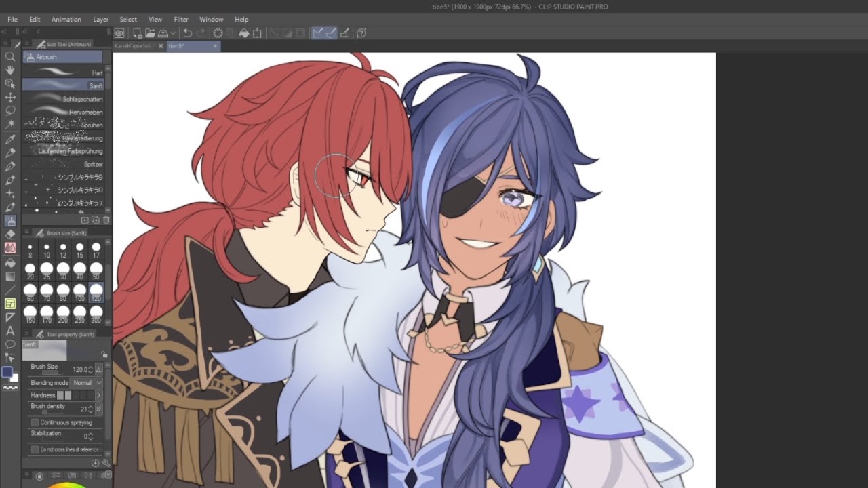Select the Decoration sparkle tool
Screen dimensions: 868x488
pyautogui.click(x=10, y=194)
